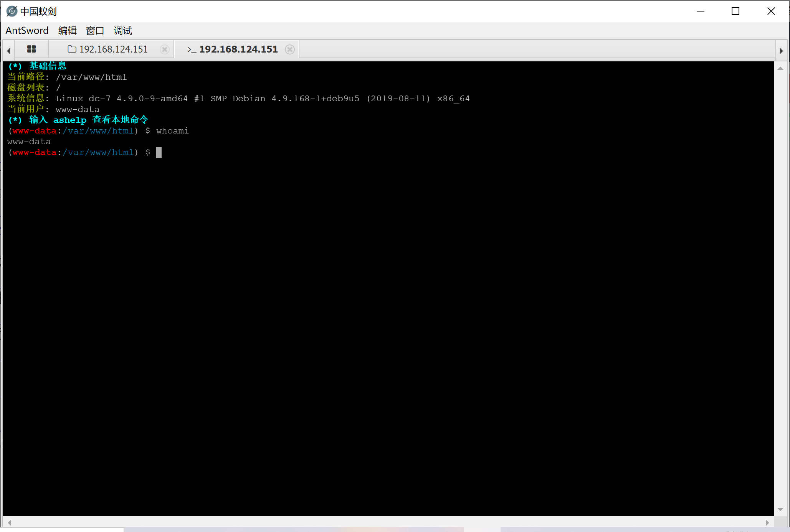The height and width of the screenshot is (532, 790).
Task: Click the horizontal scrollbar left arrow
Action: click(x=10, y=522)
